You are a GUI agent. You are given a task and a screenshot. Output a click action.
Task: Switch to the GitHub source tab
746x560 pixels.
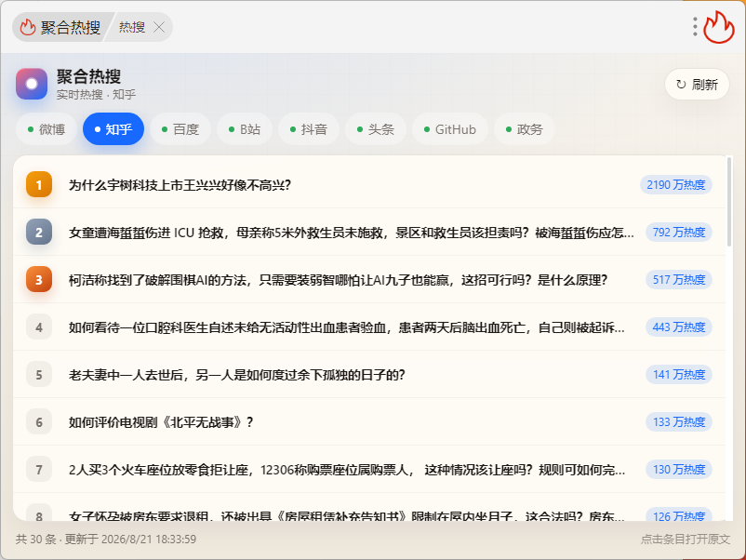coord(450,129)
